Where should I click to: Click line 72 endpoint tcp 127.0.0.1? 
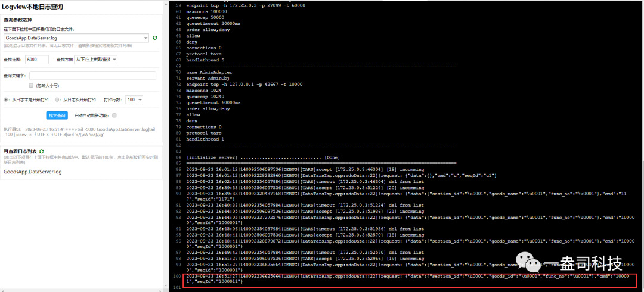click(244, 84)
